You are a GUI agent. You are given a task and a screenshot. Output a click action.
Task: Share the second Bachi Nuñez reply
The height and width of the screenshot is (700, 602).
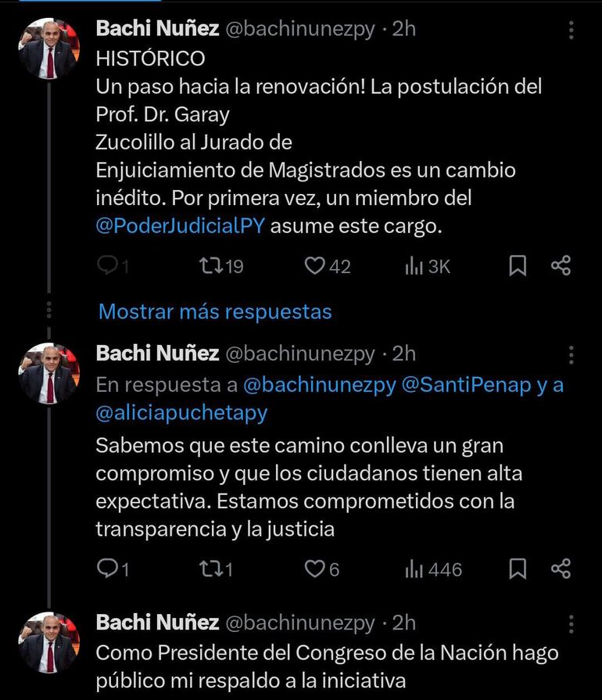click(560, 570)
